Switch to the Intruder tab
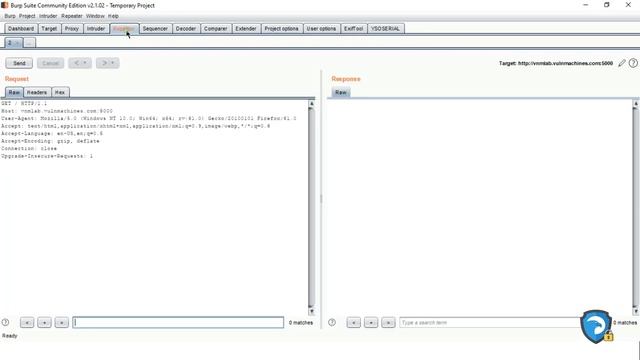 [x=96, y=29]
